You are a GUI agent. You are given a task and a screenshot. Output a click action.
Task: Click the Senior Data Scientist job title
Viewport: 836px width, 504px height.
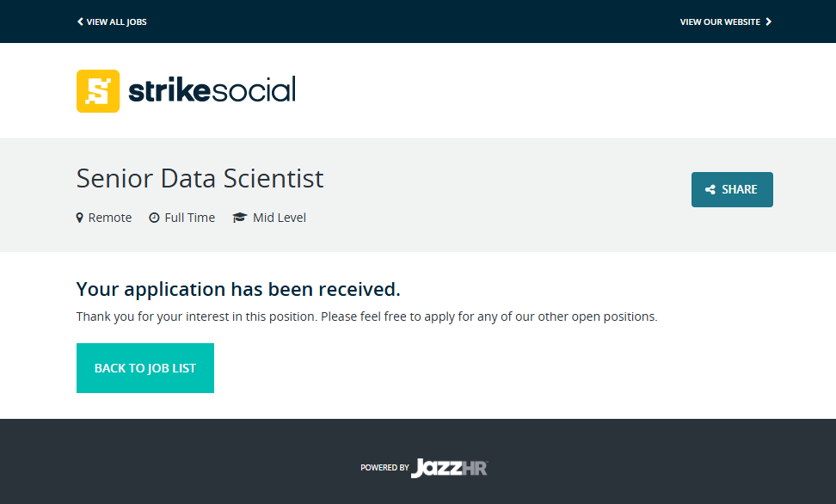(200, 178)
